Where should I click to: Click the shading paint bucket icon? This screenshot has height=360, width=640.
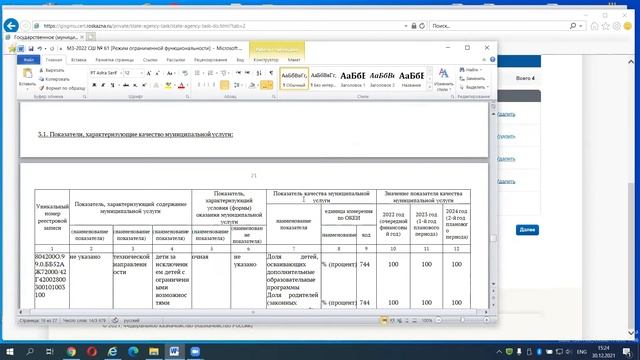252,85
